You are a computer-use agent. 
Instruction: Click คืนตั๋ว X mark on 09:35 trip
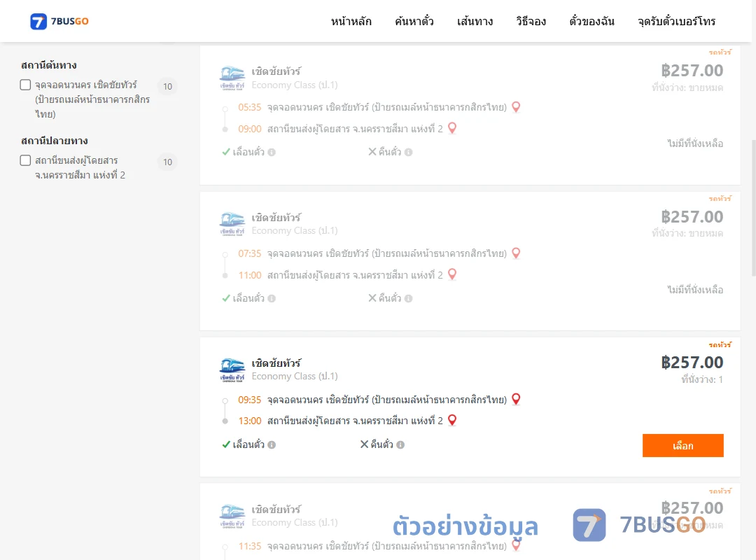(365, 444)
